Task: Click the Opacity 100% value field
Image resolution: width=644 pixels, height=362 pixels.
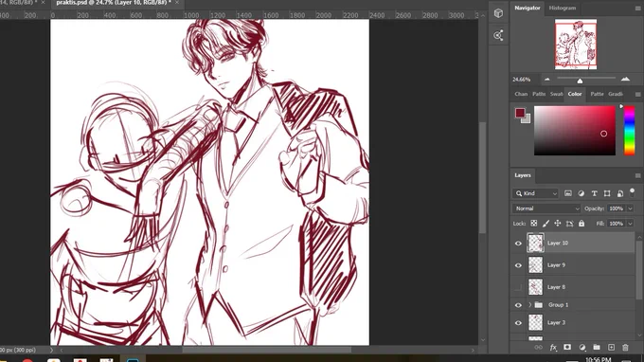Action: [617, 208]
